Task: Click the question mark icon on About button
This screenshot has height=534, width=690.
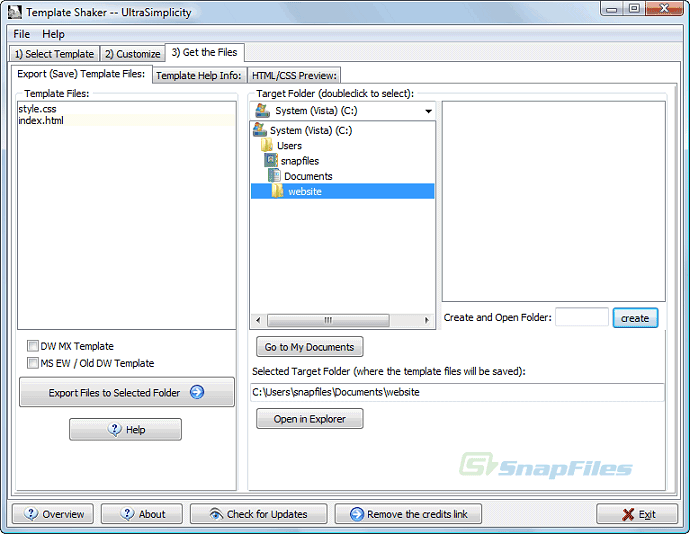Action: (127, 514)
